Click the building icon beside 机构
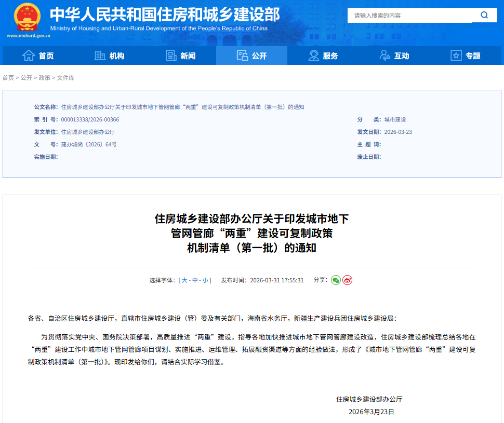Viewport: 504px width, 423px height. (x=100, y=56)
